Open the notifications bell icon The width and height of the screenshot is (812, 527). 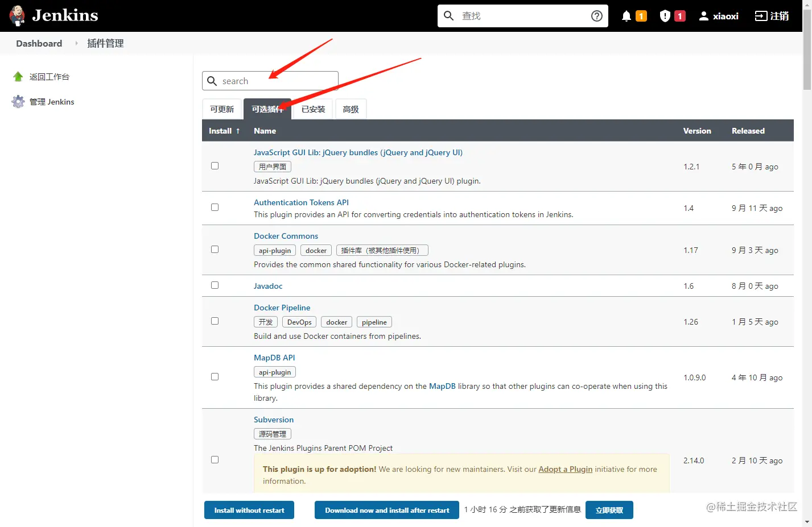(x=626, y=16)
